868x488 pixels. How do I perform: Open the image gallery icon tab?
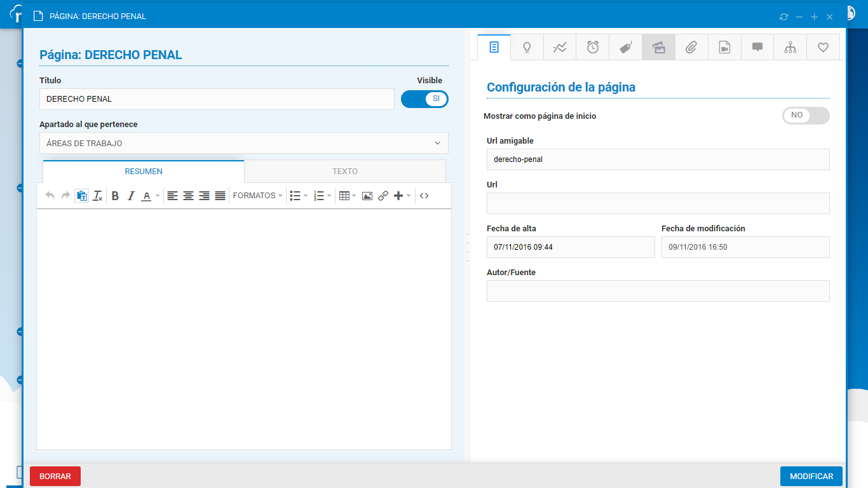pos(659,47)
